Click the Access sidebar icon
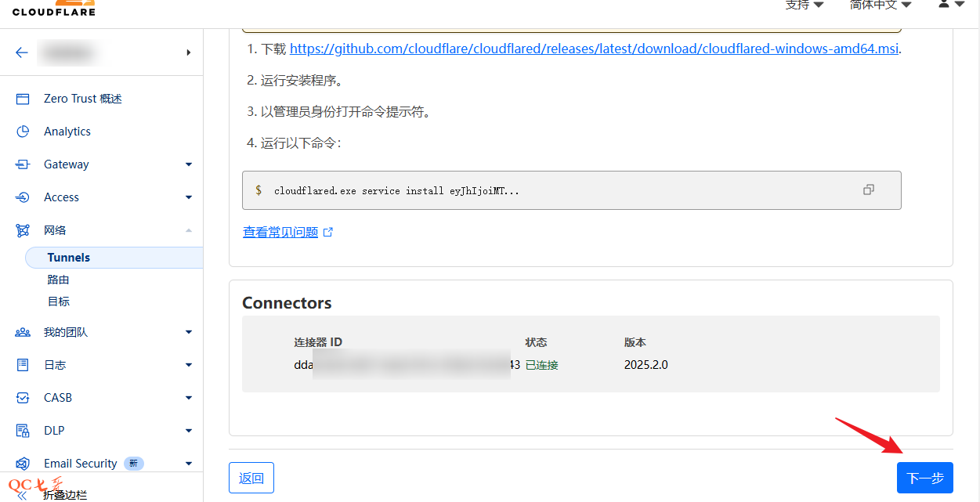 pyautogui.click(x=23, y=197)
